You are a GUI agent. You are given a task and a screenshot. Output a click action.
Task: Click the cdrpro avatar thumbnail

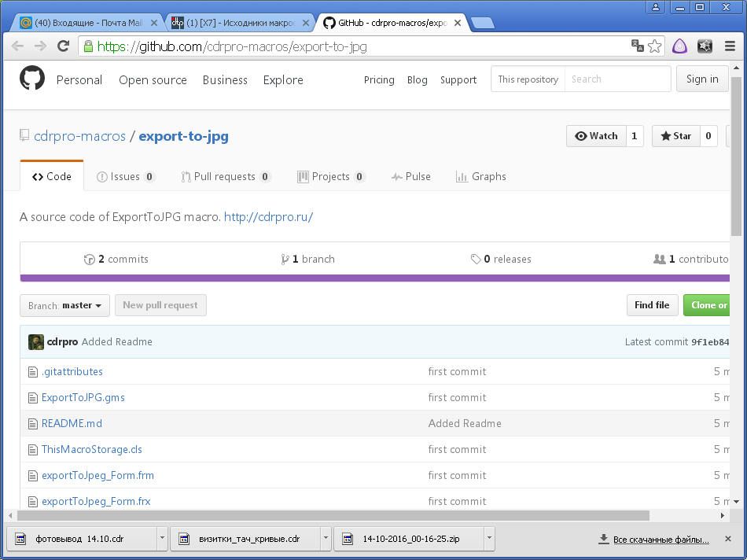35,341
